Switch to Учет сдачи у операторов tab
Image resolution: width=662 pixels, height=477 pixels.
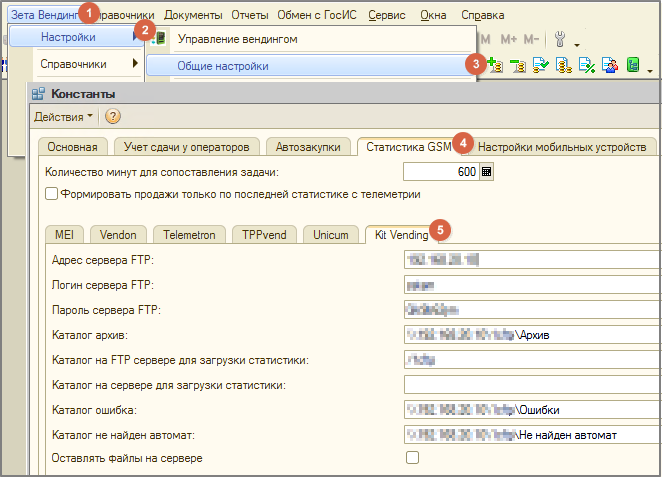187,147
